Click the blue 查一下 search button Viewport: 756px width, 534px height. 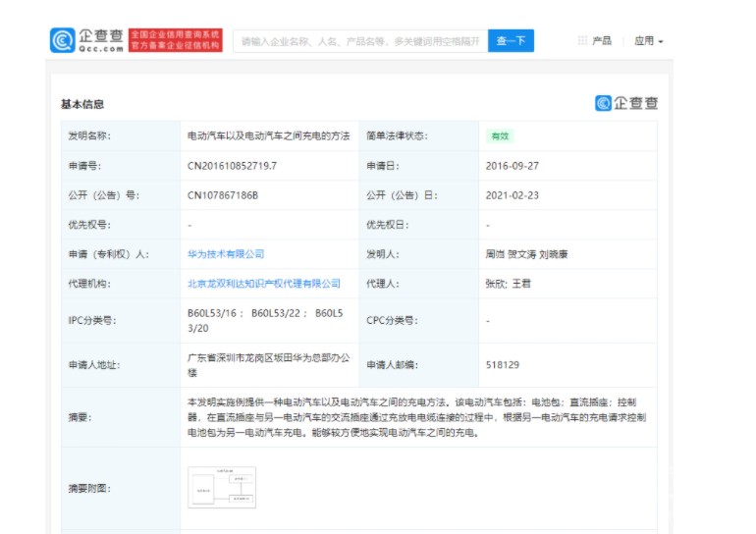click(x=511, y=41)
